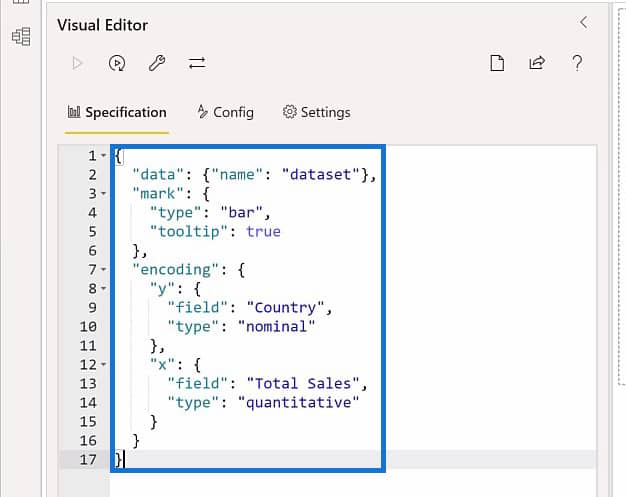Fold the "y" block at line 8
Viewport: 626px width, 497px height.
[x=103, y=288]
